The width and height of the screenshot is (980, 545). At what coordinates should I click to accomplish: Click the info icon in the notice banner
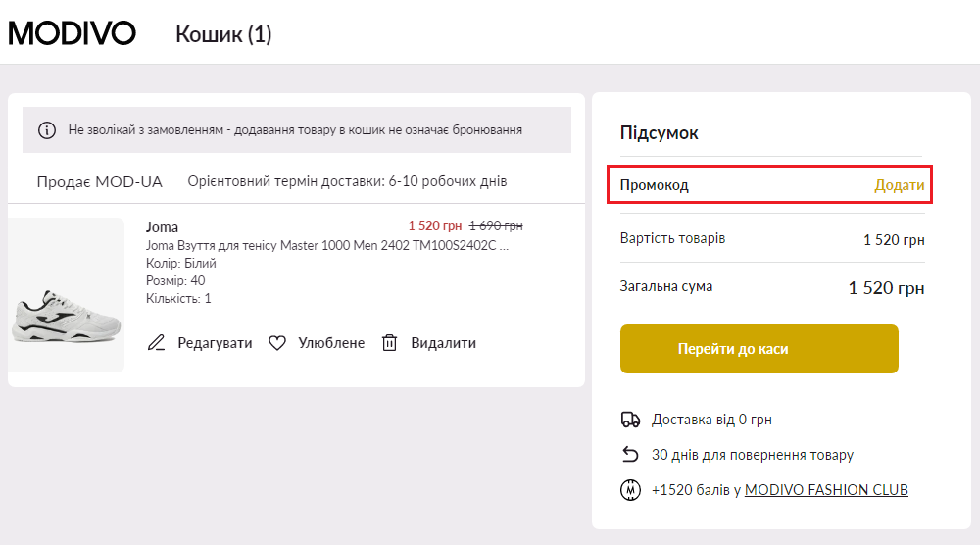[x=47, y=130]
